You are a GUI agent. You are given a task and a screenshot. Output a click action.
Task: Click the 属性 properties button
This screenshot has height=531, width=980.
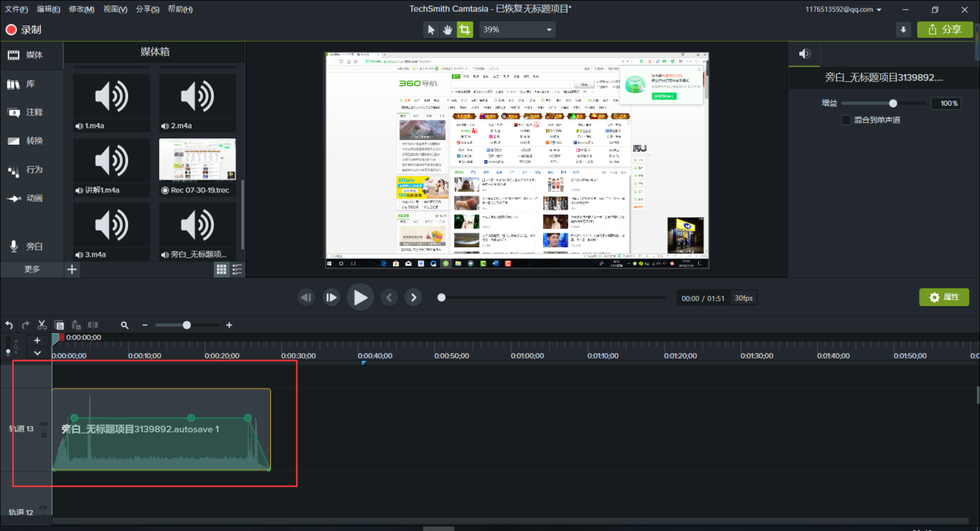(944, 298)
